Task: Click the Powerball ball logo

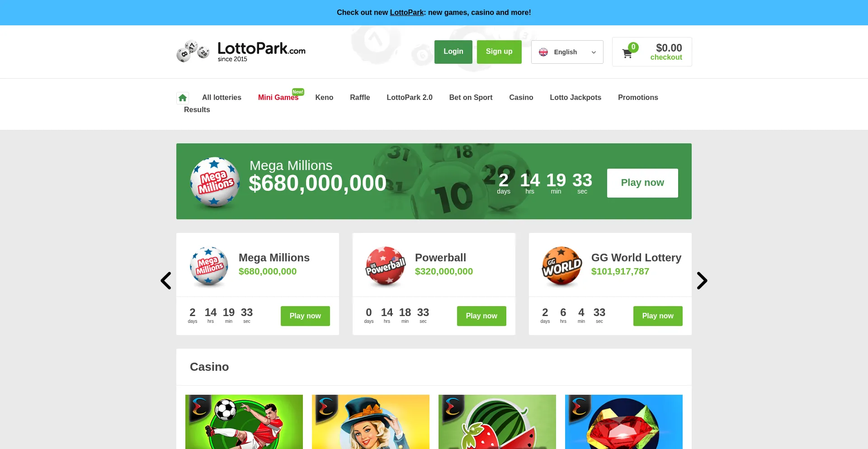Action: (386, 266)
